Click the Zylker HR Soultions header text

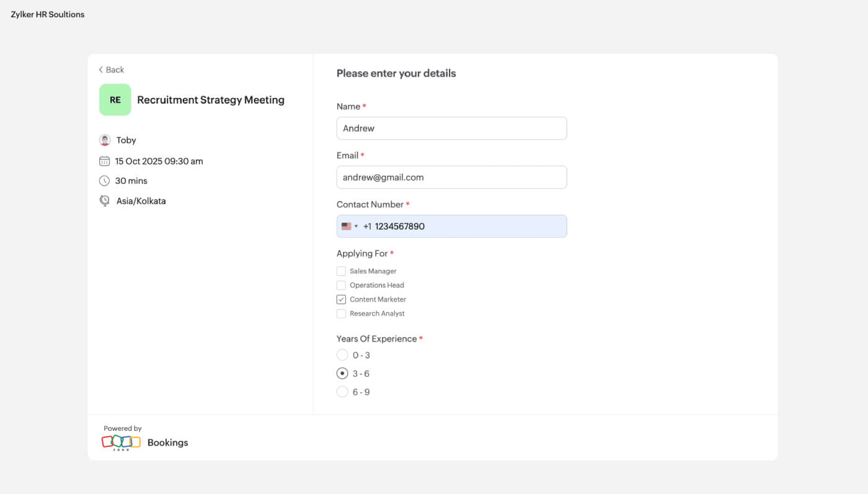tap(48, 14)
